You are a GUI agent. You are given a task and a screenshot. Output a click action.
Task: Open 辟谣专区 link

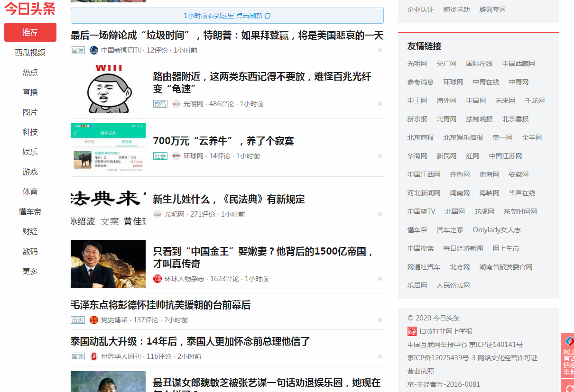tap(492, 9)
